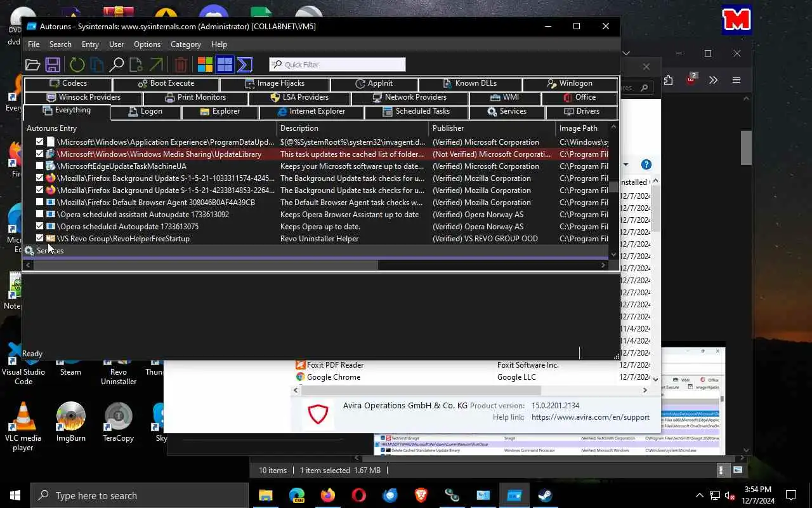
Task: Open VLC media player desktop icon
Action: (23, 427)
